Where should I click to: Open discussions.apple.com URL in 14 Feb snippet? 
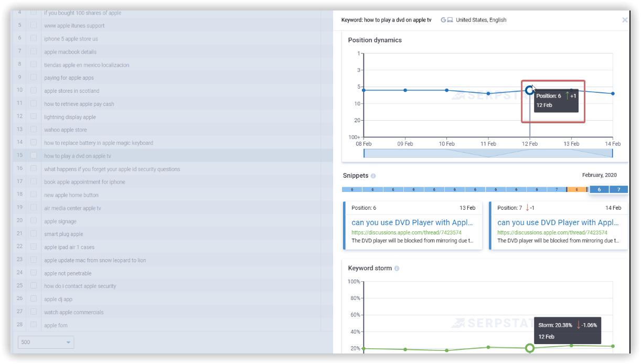(x=552, y=232)
